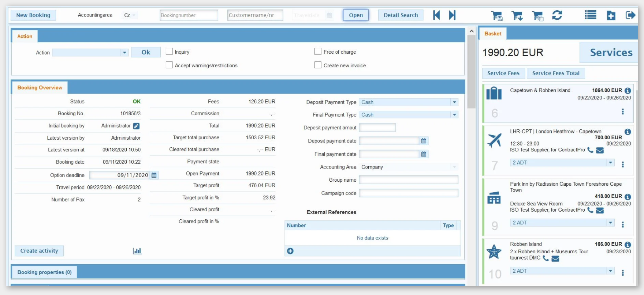Image resolution: width=644 pixels, height=295 pixels.
Task: Call tourvest DMC supplier
Action: (546, 258)
